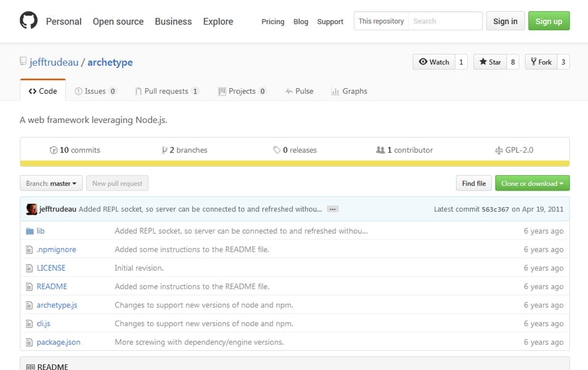Click the GitHub Octocat logo
The width and height of the screenshot is (588, 370).
point(28,21)
